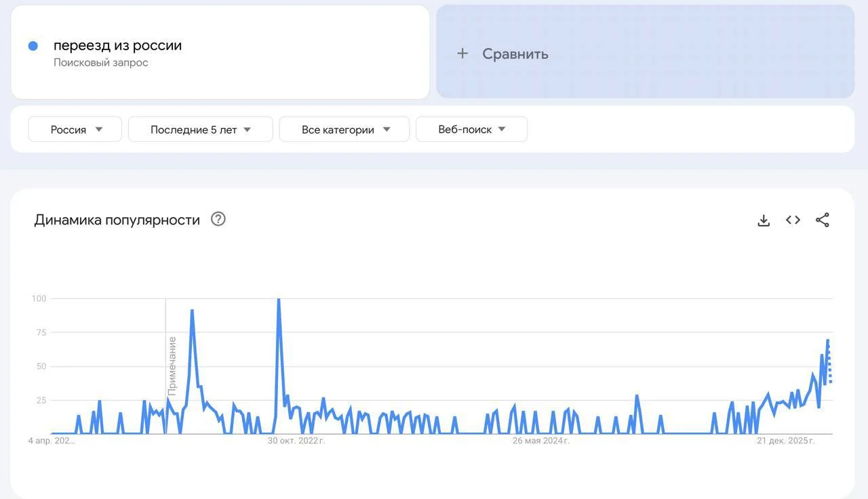The image size is (868, 499).
Task: Click the plus icon in the Сравнить box
Action: (462, 53)
